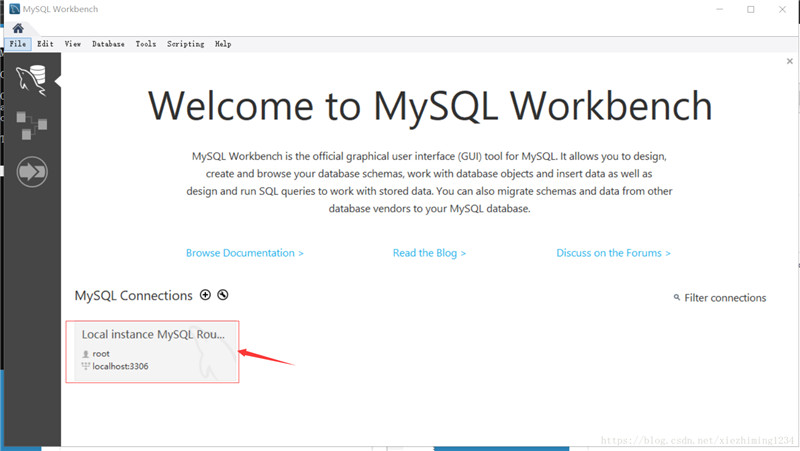This screenshot has height=451, width=800.
Task: Click the magnifier icon beside Filter connections
Action: pyautogui.click(x=677, y=298)
